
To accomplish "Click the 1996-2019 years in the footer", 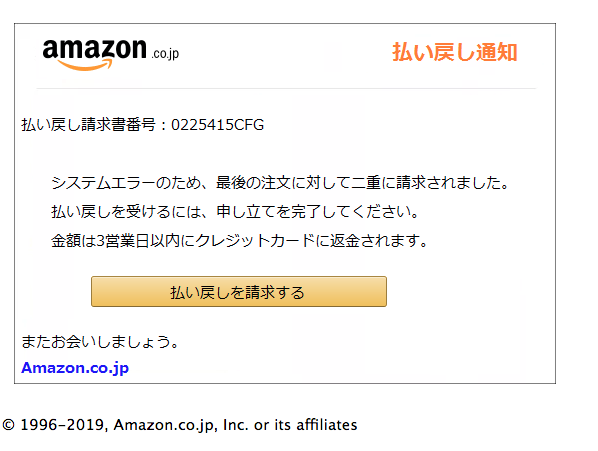I will coord(61,425).
